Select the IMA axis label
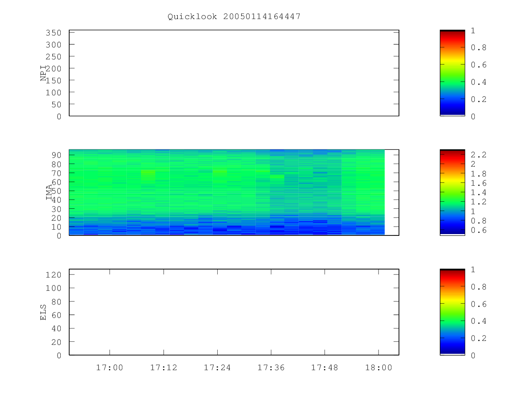 point(49,193)
